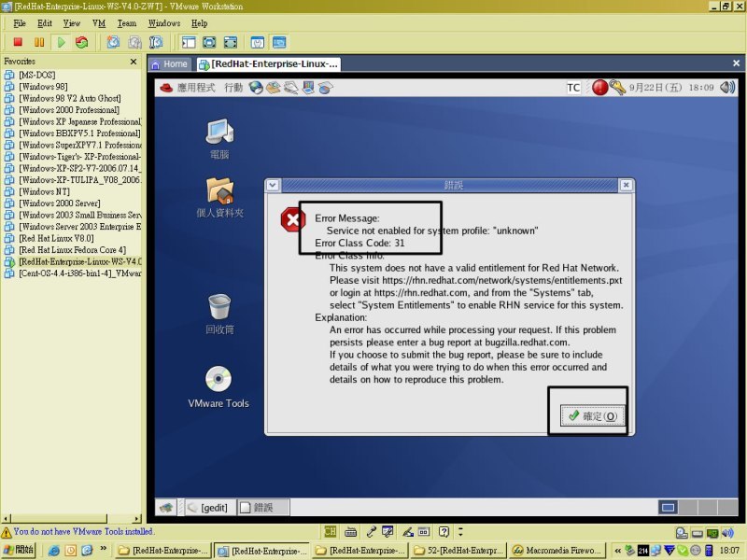This screenshot has width=747, height=560.
Task: Click the red Red Hat Network alert icon
Action: point(599,88)
